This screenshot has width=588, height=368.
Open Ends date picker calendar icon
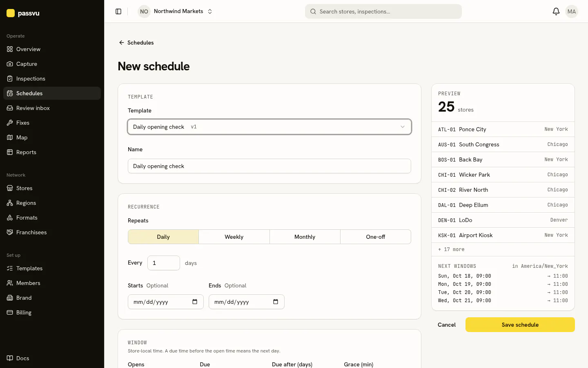[276, 302]
